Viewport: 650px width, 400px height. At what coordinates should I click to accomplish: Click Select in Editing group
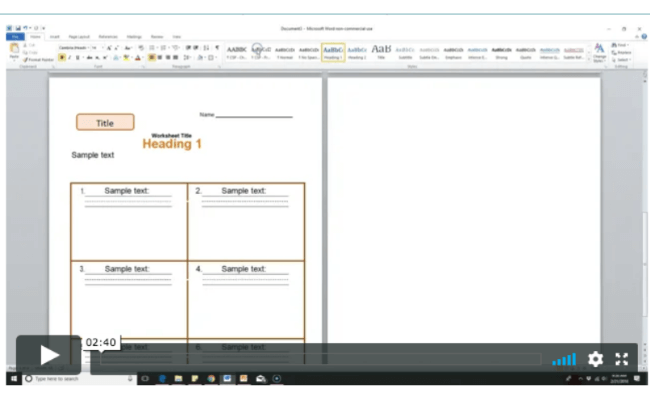coord(621,60)
